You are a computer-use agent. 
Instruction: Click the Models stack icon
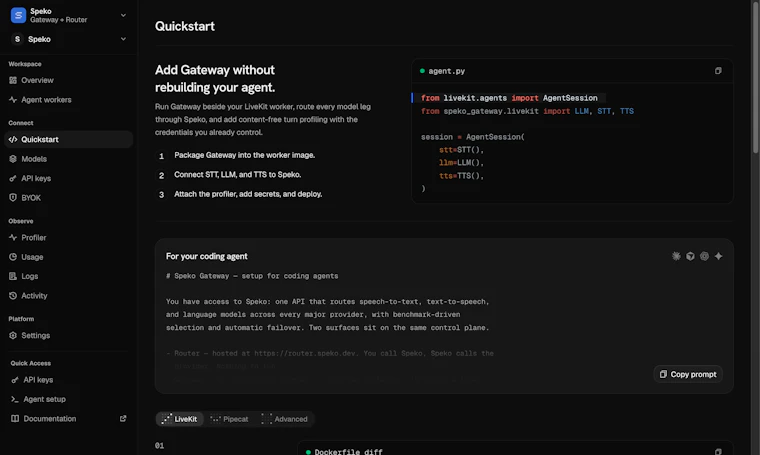13,159
